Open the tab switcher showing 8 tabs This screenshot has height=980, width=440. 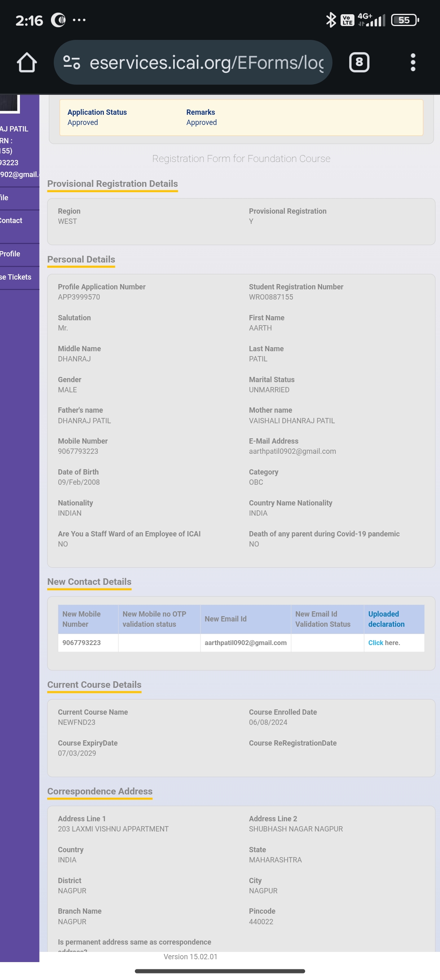[359, 63]
